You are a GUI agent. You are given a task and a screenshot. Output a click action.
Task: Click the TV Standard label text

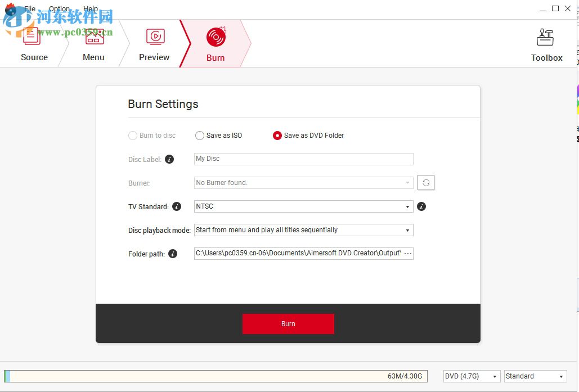[149, 207]
